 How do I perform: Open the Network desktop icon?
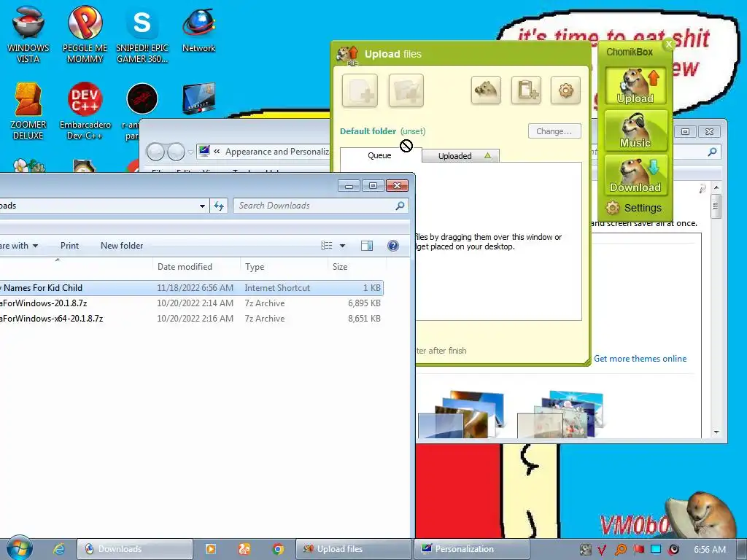[198, 29]
